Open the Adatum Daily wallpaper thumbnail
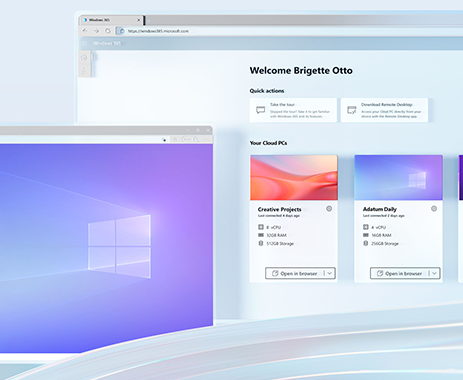The width and height of the screenshot is (463, 380). coord(398,177)
